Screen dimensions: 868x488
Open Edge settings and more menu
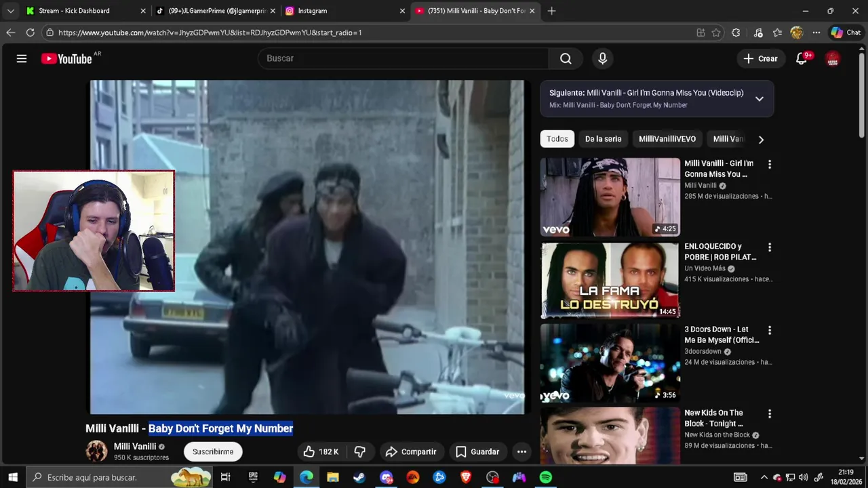[x=816, y=33]
